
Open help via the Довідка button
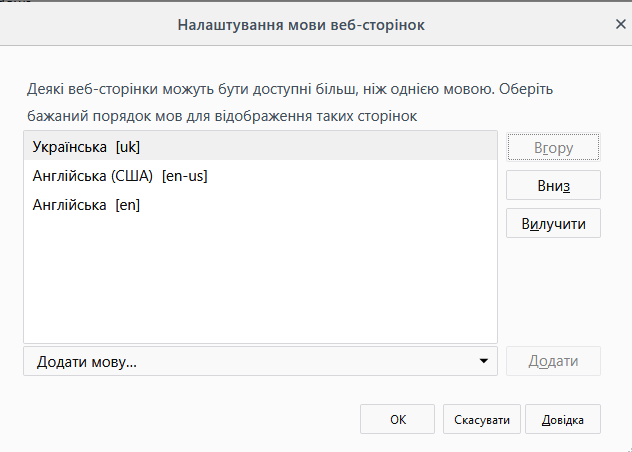(563, 419)
